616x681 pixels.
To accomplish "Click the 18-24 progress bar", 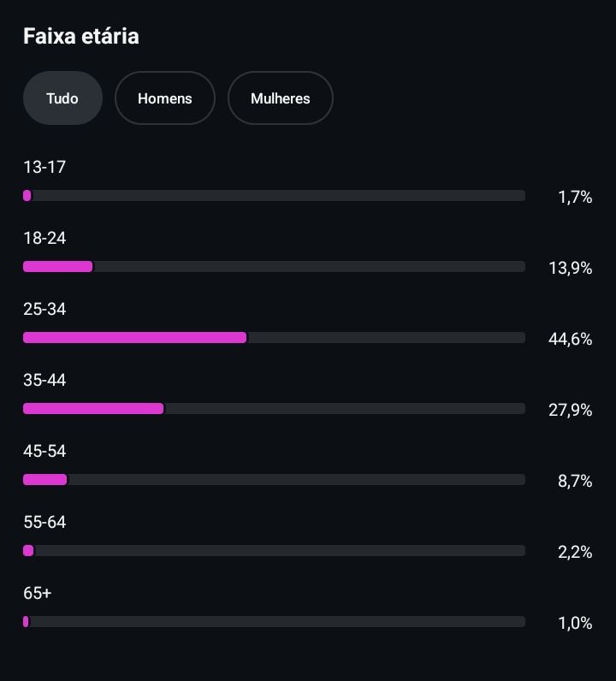I will click(274, 267).
